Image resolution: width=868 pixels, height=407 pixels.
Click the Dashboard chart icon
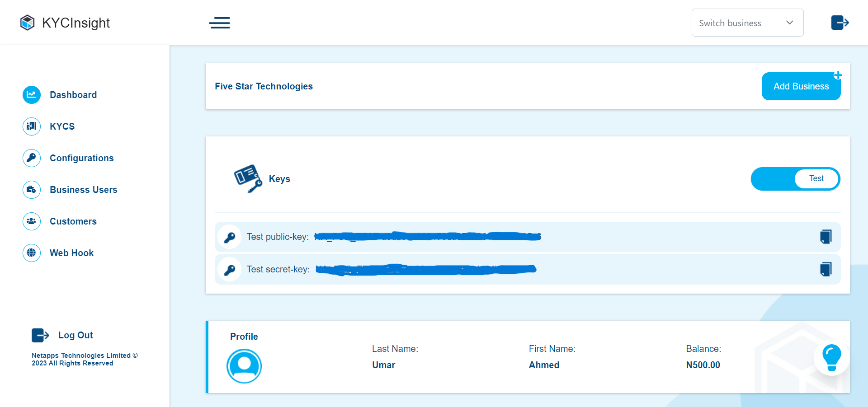(32, 95)
